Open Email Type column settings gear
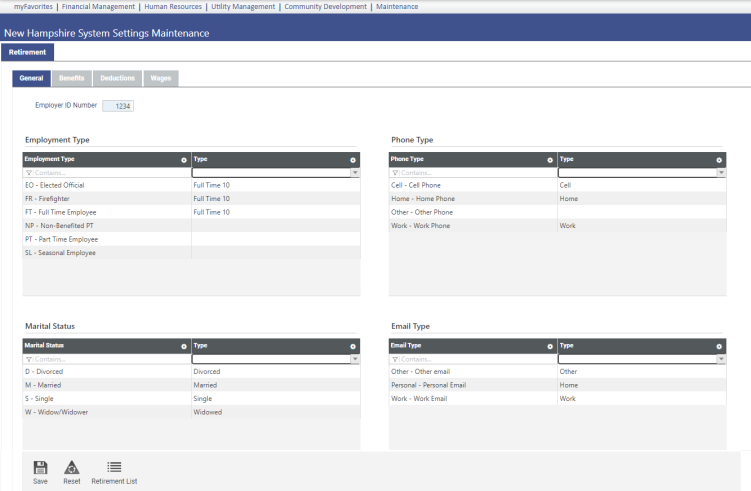The image size is (751, 491). [549, 346]
